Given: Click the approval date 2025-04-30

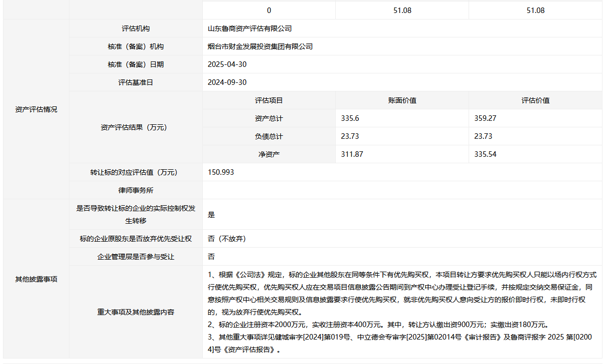Looking at the screenshot, I should 227,64.
